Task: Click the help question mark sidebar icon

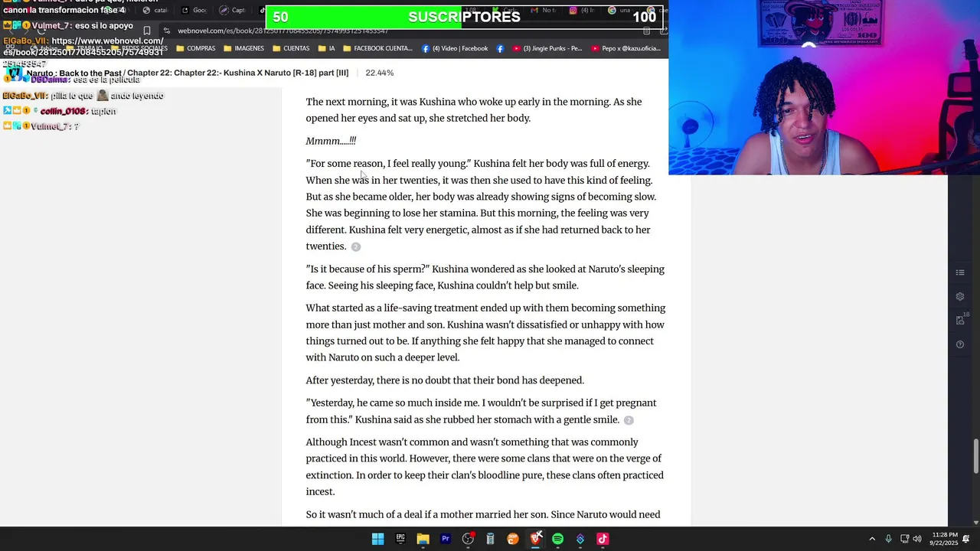Action: pos(960,344)
